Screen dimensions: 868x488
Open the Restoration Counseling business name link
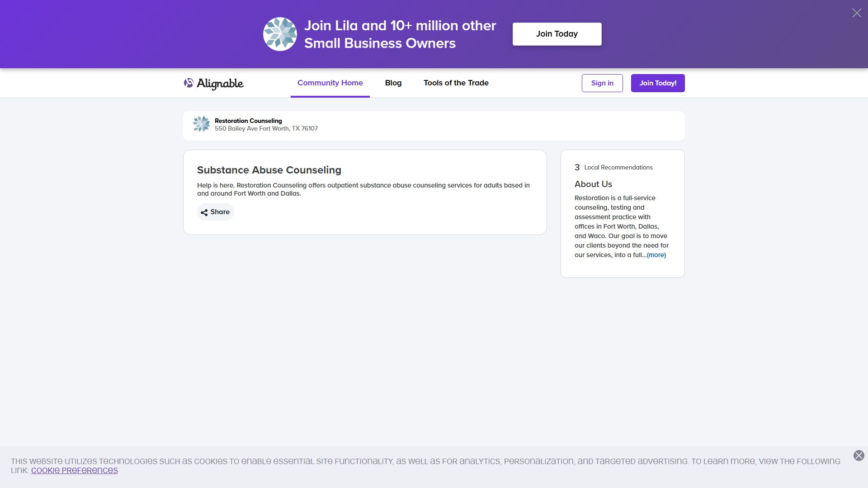(x=248, y=121)
